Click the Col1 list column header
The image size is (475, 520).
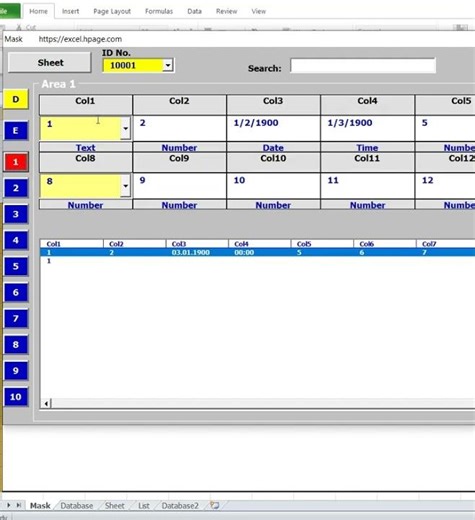(x=72, y=244)
